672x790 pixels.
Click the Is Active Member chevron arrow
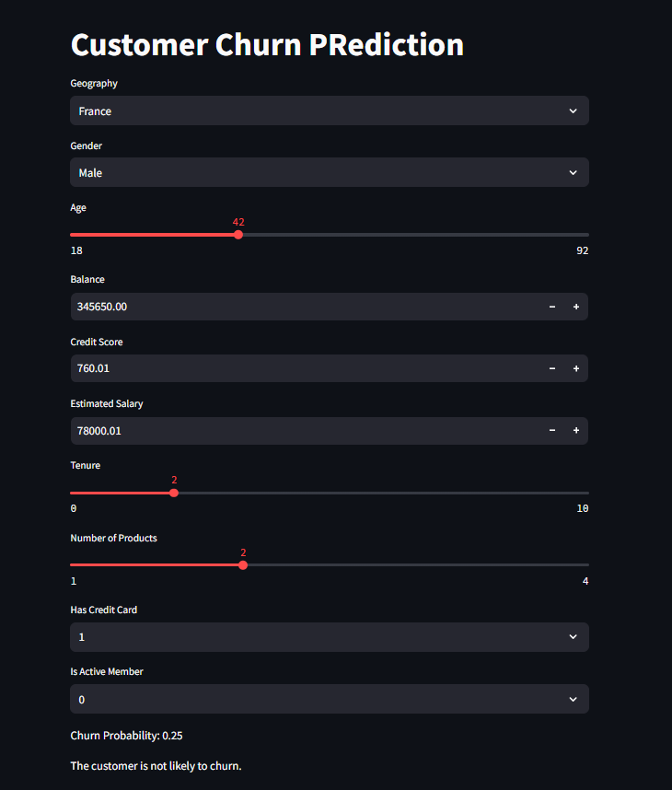coord(573,699)
